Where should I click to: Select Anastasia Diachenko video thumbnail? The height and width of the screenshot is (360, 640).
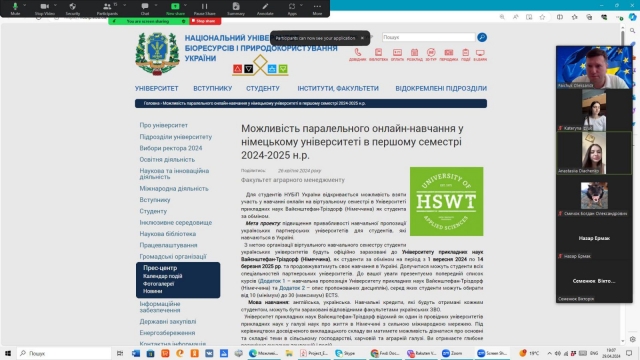(x=594, y=153)
